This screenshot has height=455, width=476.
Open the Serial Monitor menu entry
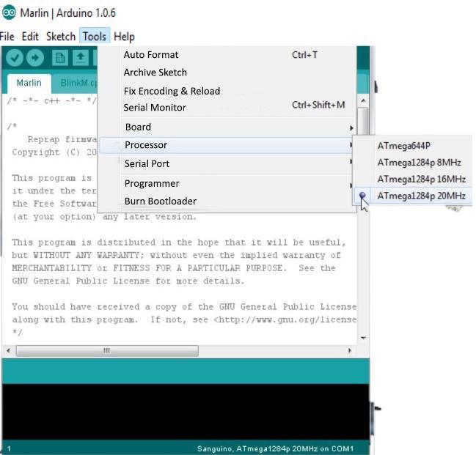155,108
